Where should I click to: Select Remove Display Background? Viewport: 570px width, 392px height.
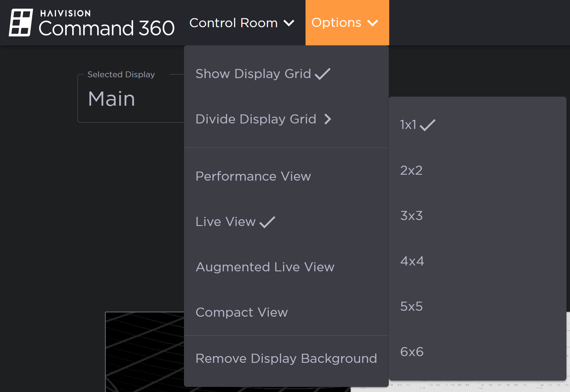point(286,358)
